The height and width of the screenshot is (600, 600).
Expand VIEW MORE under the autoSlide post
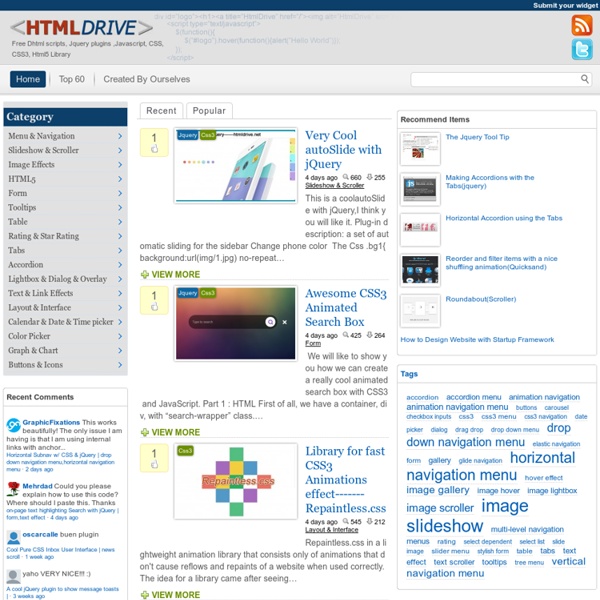click(x=170, y=274)
